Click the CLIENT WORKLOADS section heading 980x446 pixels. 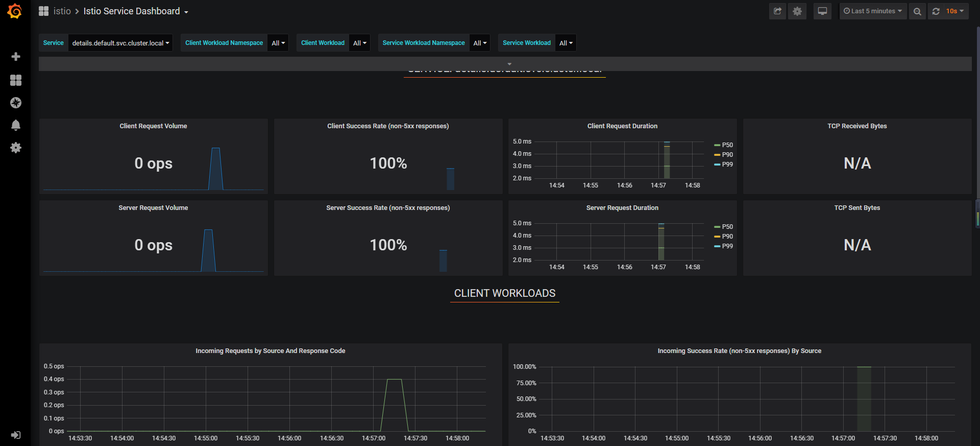(x=505, y=293)
